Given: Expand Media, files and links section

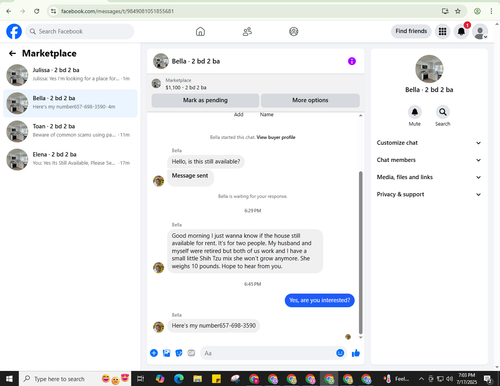Looking at the screenshot, I should (429, 177).
